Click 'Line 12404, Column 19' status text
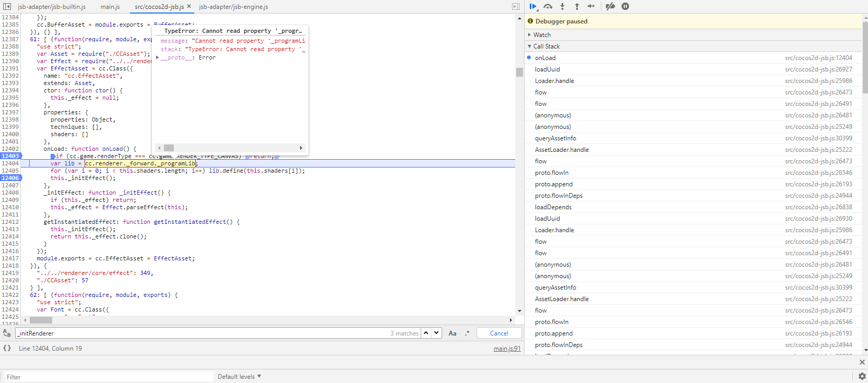 [50, 349]
